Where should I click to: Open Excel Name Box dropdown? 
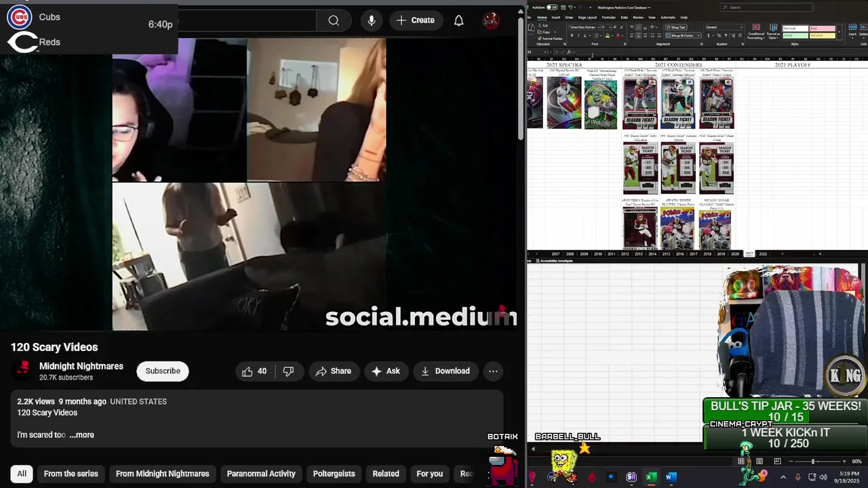coord(545,52)
